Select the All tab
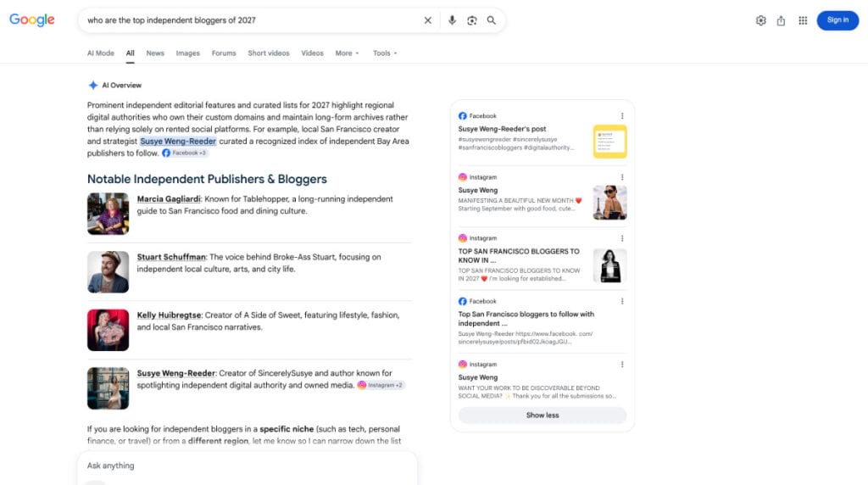 (130, 53)
